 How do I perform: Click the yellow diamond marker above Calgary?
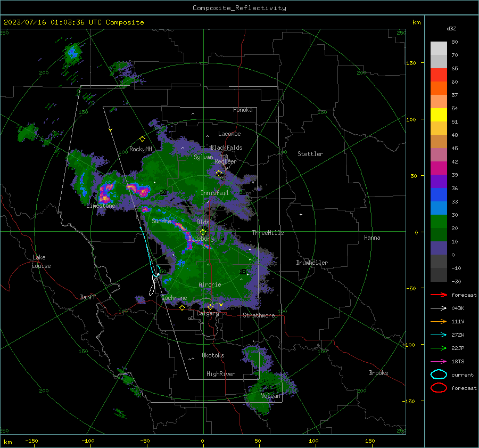[x=210, y=307]
